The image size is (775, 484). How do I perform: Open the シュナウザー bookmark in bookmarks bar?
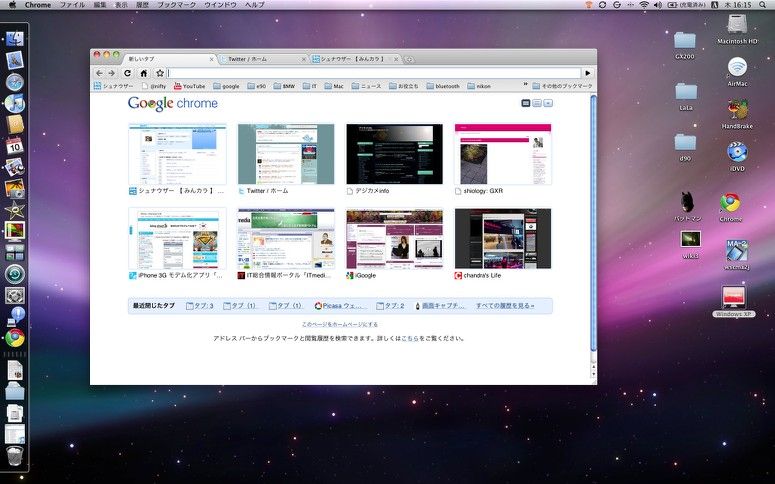point(114,86)
